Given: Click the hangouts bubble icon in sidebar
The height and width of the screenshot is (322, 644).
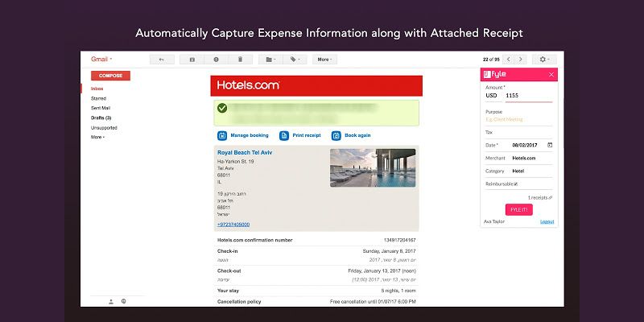Looking at the screenshot, I should (x=124, y=301).
